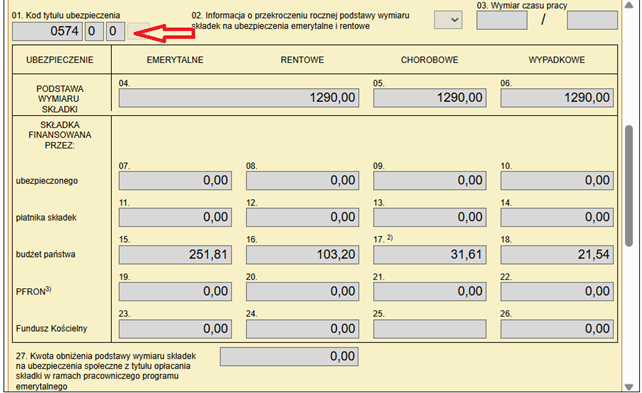Click label 03. Wymiar czasu pracy

pyautogui.click(x=522, y=5)
